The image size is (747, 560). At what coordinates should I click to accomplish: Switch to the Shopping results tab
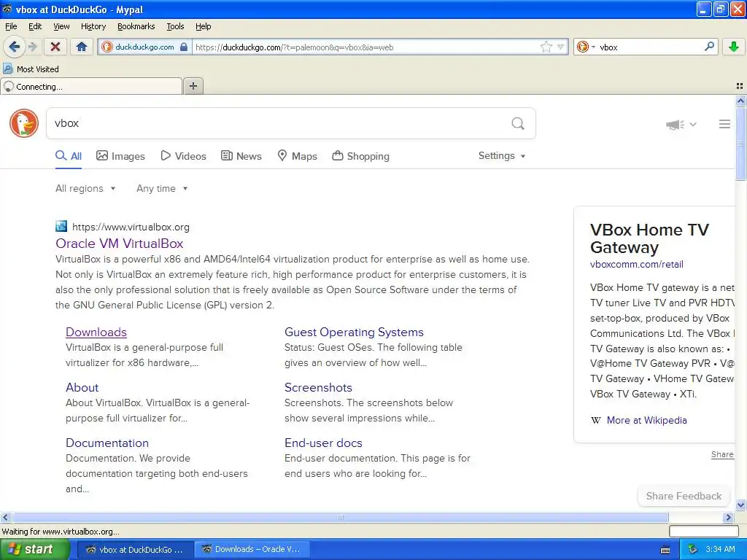[x=360, y=156]
